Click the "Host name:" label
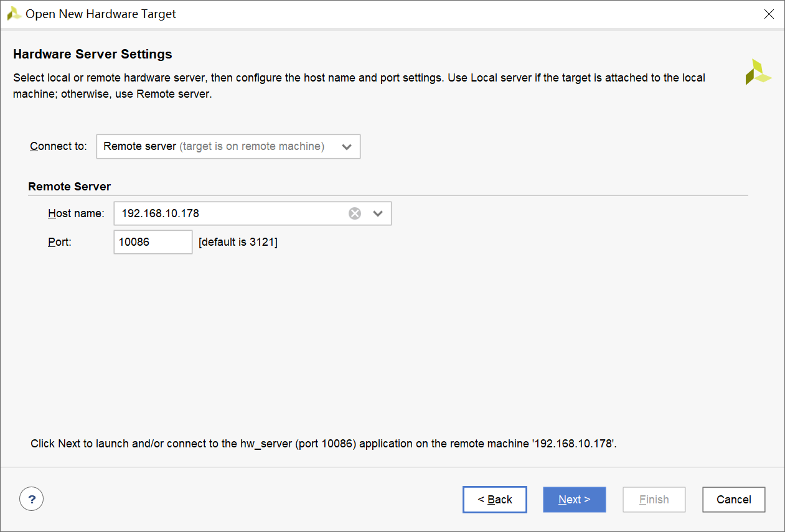Viewport: 785px width, 532px height. pos(76,213)
